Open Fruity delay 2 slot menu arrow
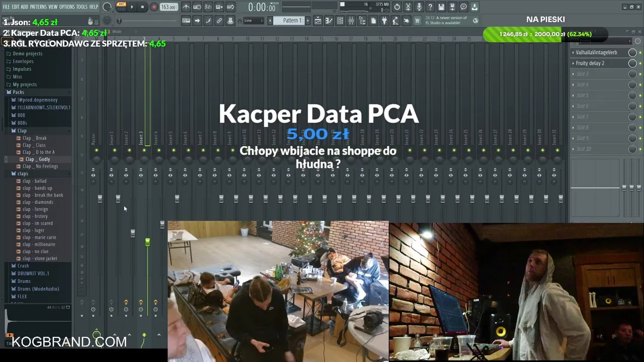 pos(573,63)
